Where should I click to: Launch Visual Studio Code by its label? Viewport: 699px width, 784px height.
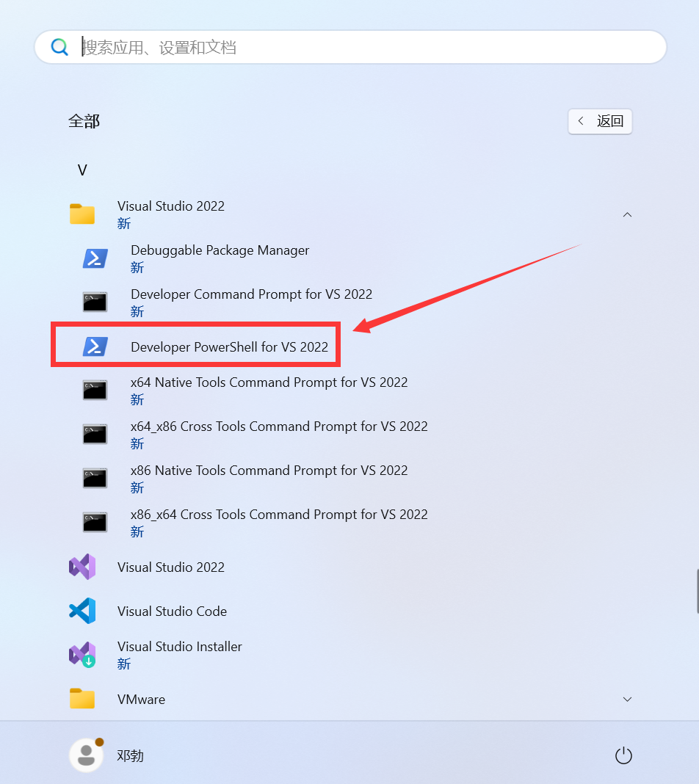[172, 611]
